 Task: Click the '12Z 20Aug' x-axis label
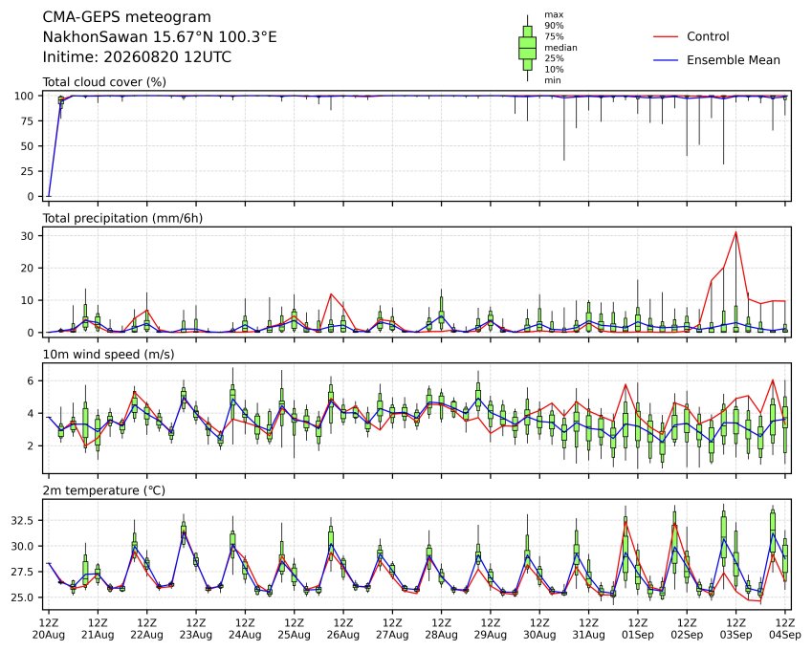(x=49, y=629)
